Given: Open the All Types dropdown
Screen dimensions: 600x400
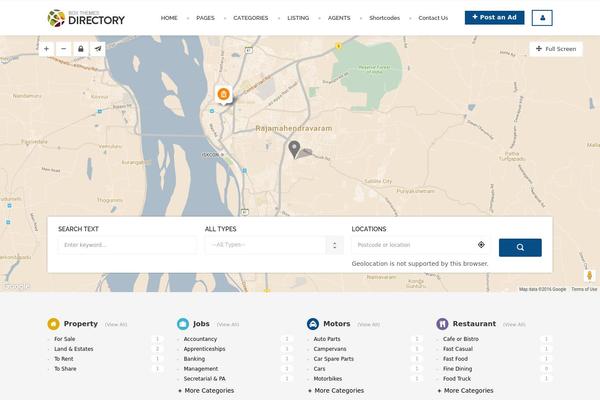Looking at the screenshot, I should point(274,245).
